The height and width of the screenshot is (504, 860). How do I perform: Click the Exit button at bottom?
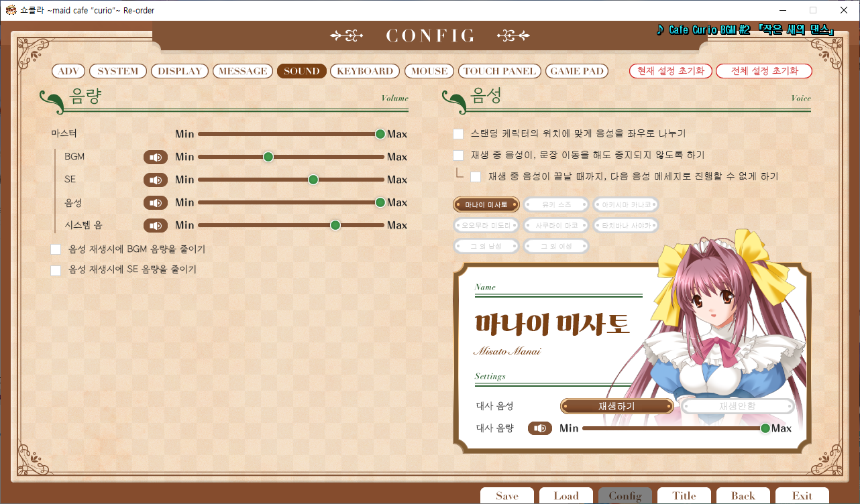coord(802,496)
